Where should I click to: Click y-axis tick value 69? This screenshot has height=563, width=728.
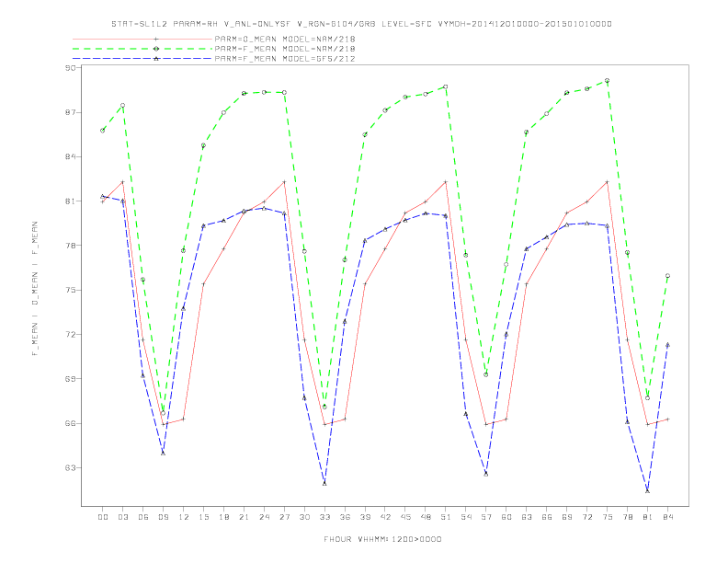[70, 379]
